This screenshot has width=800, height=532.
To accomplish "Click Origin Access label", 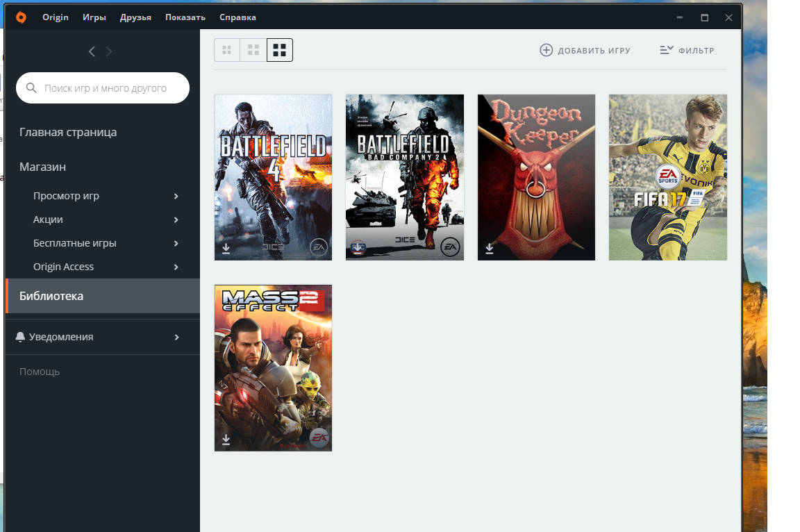I will 63,266.
